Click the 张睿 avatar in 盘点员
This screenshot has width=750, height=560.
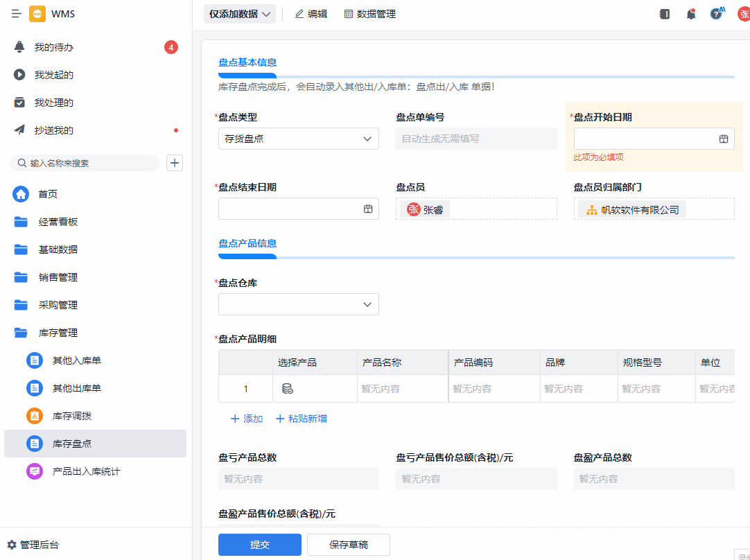413,209
